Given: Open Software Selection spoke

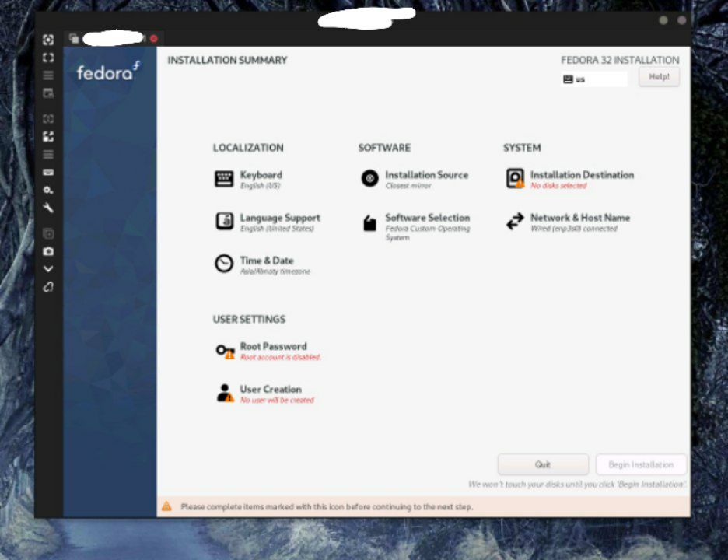Looking at the screenshot, I should point(416,226).
